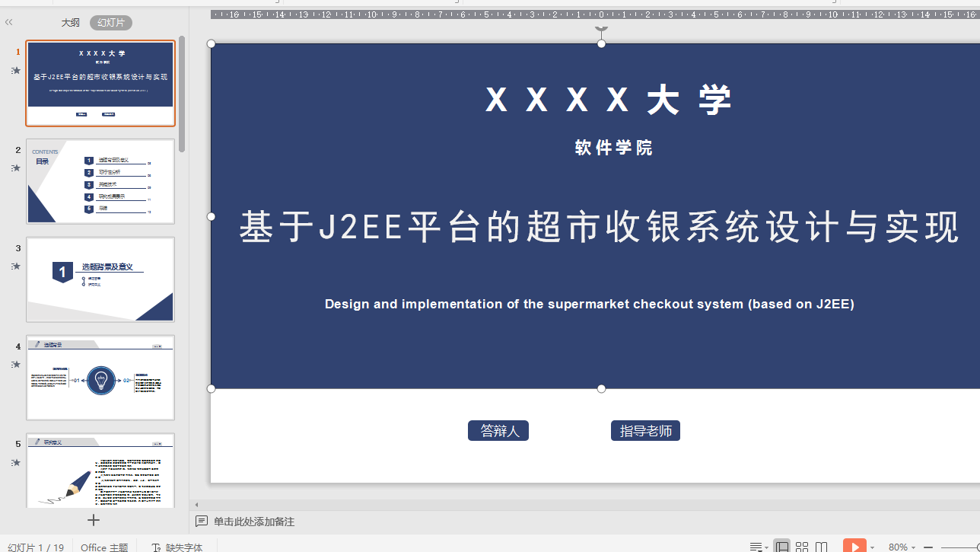Click bottom-left selection handle of the slide title

point(212,388)
